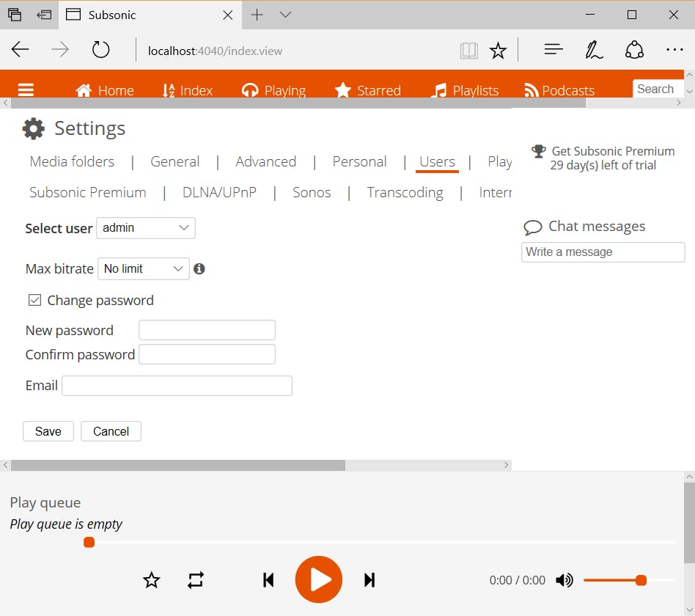
Task: Skip to the previous track
Action: click(x=268, y=580)
